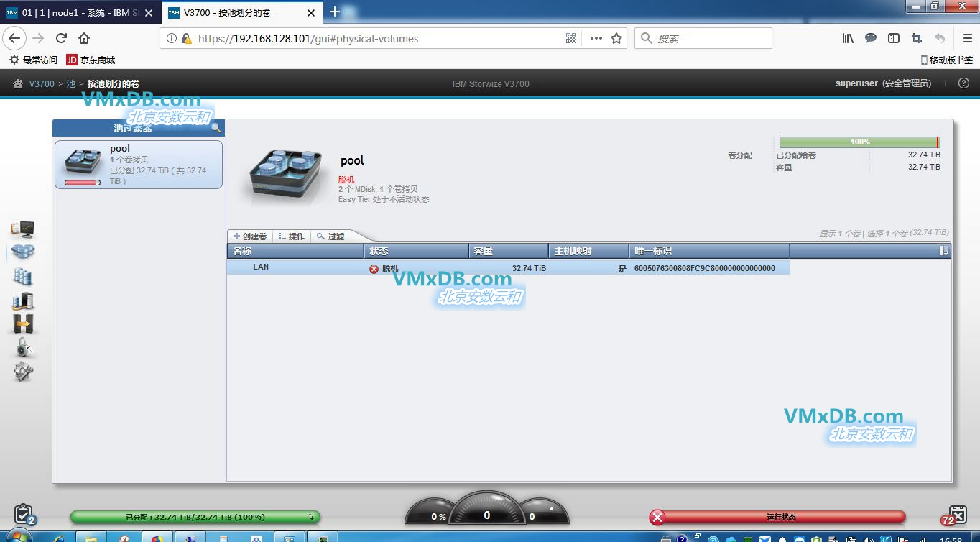Click the 脱机 status of LAN volume

(384, 268)
